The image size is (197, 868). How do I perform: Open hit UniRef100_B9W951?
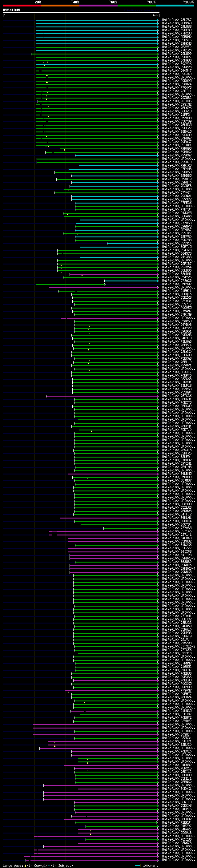point(176,332)
